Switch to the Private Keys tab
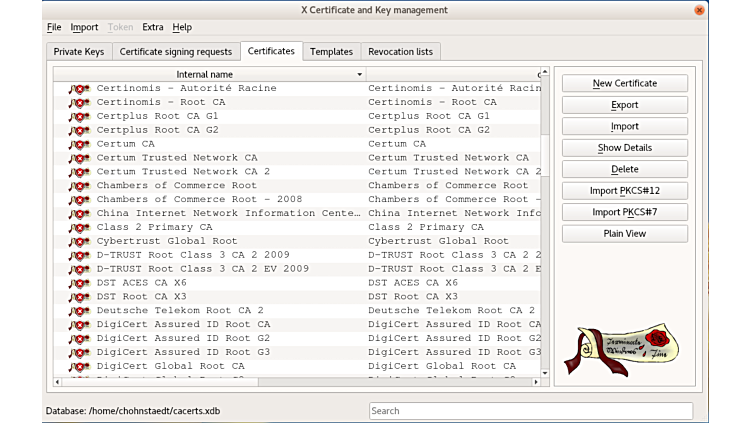This screenshot has height=423, width=752. 78,51
